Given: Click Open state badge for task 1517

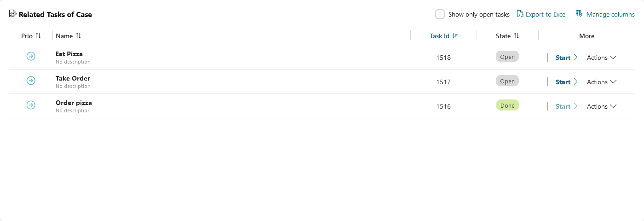Looking at the screenshot, I should tap(507, 81).
